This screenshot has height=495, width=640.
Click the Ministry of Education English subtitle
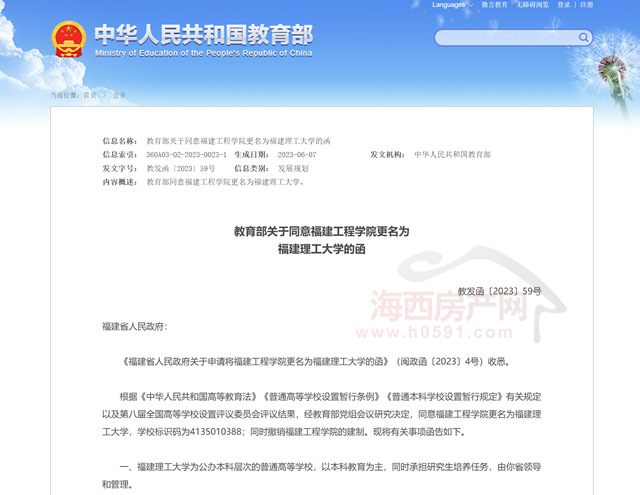click(x=204, y=53)
